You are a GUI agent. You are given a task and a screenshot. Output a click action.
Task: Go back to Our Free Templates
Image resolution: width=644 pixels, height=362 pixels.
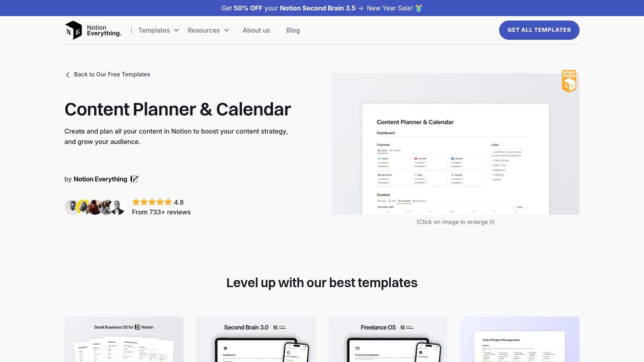coord(112,74)
